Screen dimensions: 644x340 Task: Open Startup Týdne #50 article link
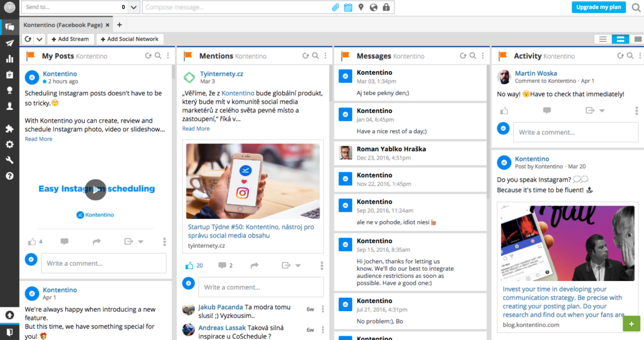coord(251,231)
